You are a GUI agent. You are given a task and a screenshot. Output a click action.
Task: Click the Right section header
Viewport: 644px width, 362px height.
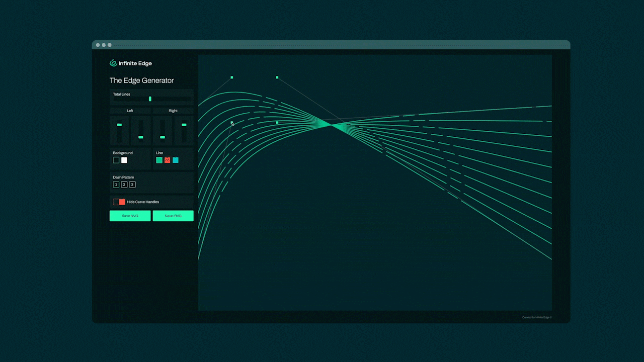pyautogui.click(x=173, y=111)
